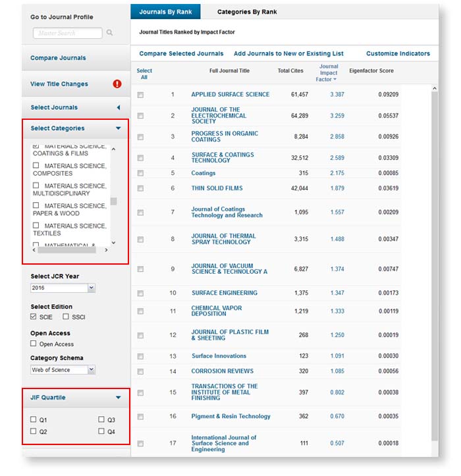
Task: Check the Q2 quartile box
Action: tap(34, 431)
